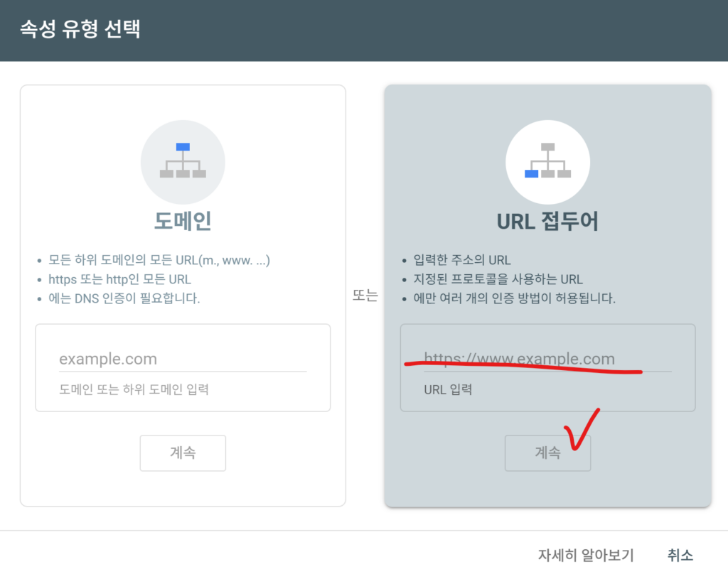Click the 속성 유형 선택 dialog title
The width and height of the screenshot is (728, 579).
[x=80, y=31]
